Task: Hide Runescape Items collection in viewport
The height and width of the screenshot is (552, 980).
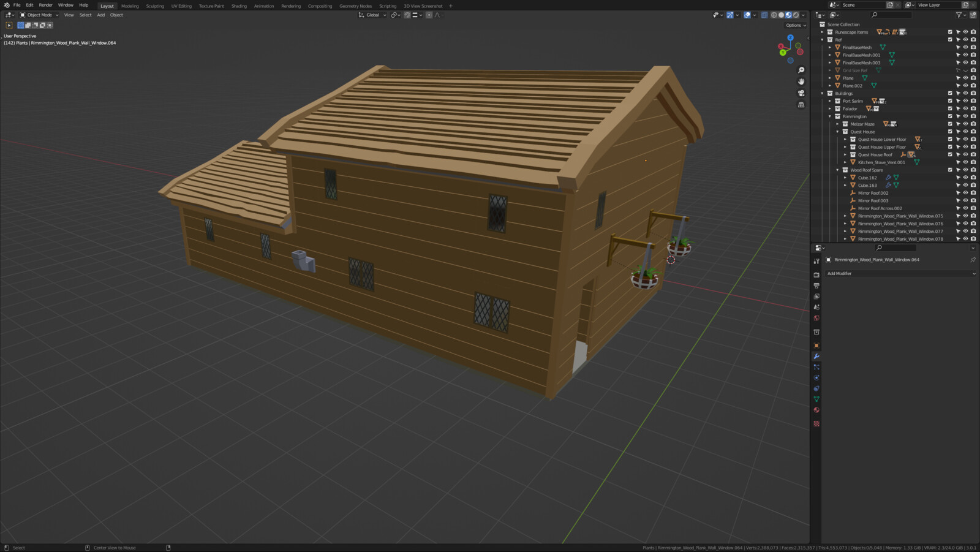Action: (965, 32)
